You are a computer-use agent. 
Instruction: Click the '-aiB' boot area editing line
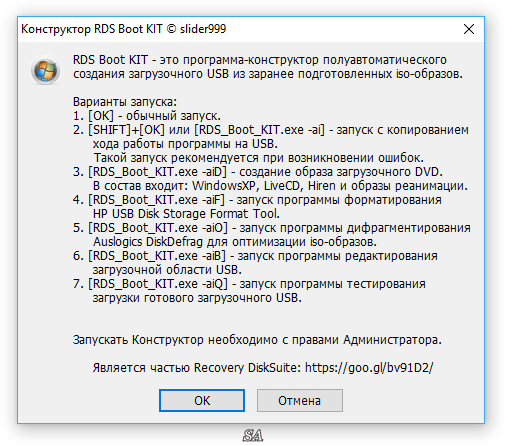point(255,256)
